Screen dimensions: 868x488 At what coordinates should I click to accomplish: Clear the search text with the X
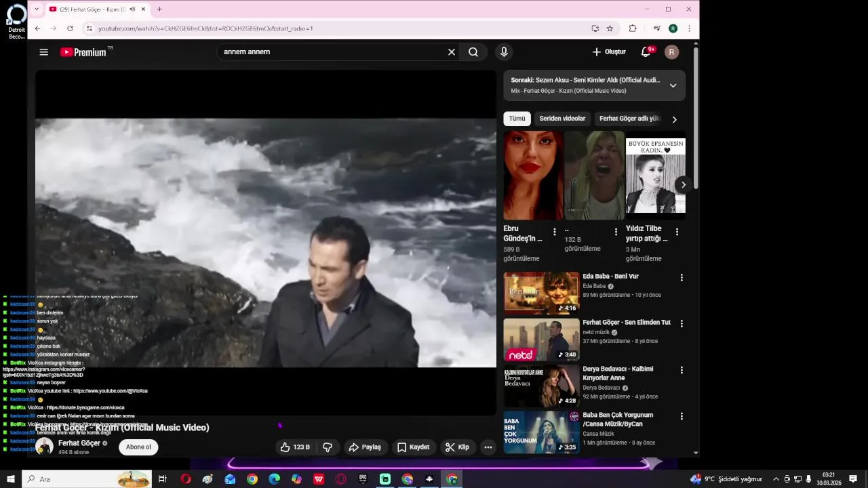[452, 52]
